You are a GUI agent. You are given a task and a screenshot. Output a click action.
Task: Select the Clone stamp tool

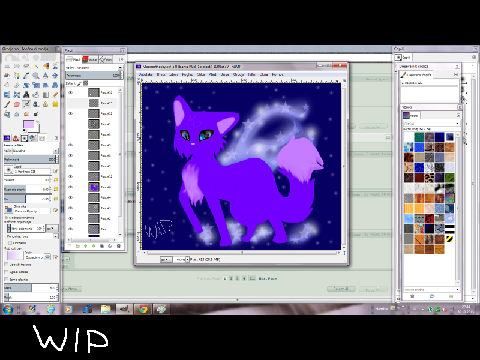[x=46, y=104]
